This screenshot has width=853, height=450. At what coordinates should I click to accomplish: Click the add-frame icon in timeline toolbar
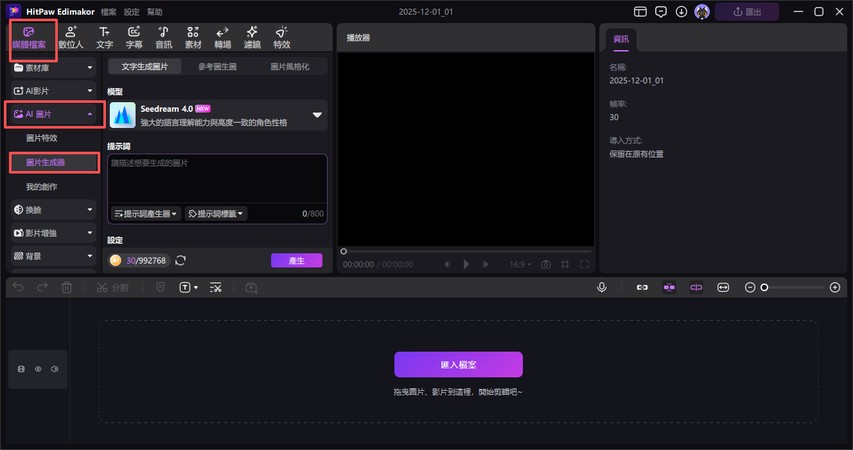251,287
